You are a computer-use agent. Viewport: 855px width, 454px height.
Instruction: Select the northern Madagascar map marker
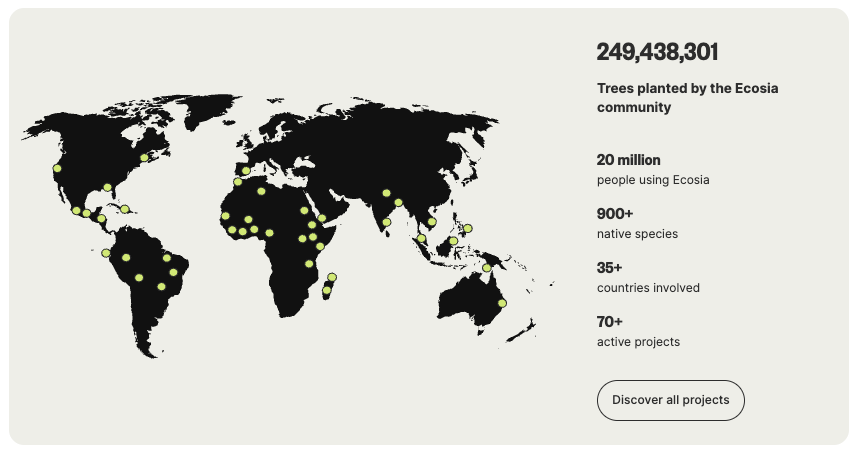point(332,277)
